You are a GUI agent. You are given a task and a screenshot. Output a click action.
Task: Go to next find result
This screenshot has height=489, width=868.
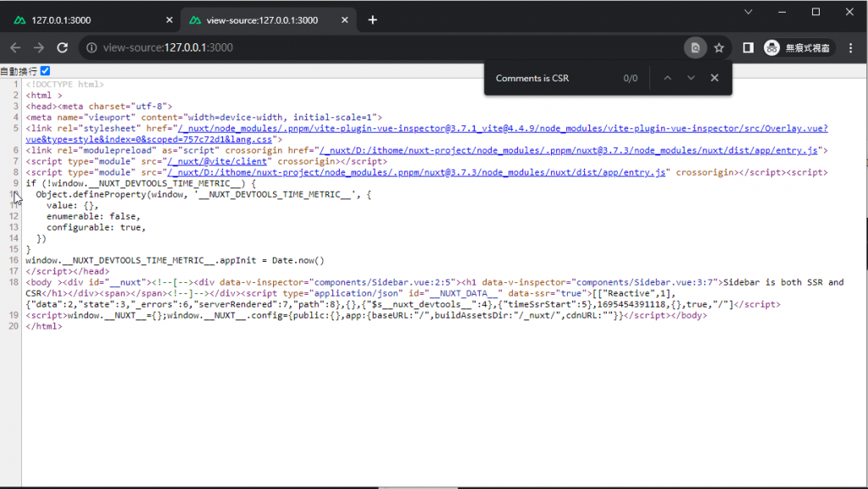pyautogui.click(x=691, y=78)
